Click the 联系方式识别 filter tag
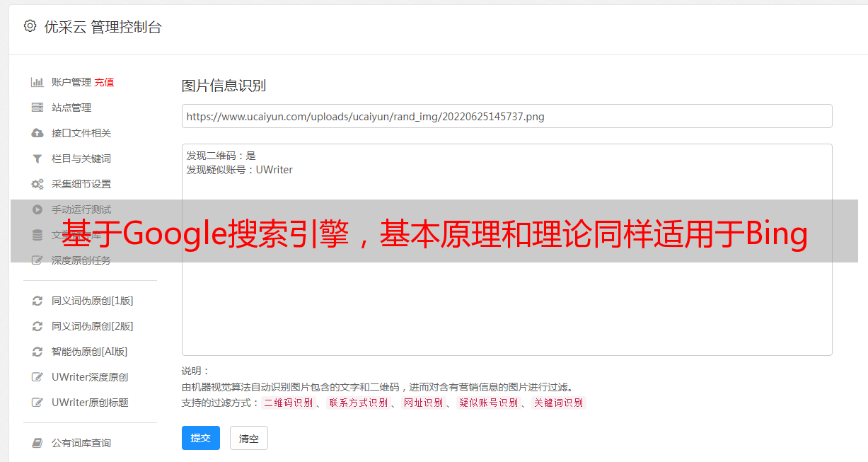 click(x=358, y=403)
